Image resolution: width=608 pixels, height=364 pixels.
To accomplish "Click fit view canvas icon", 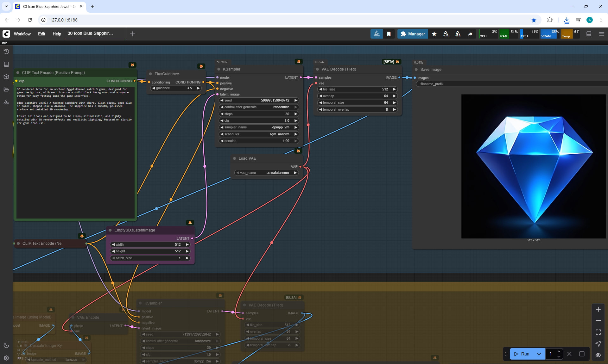I will (598, 332).
